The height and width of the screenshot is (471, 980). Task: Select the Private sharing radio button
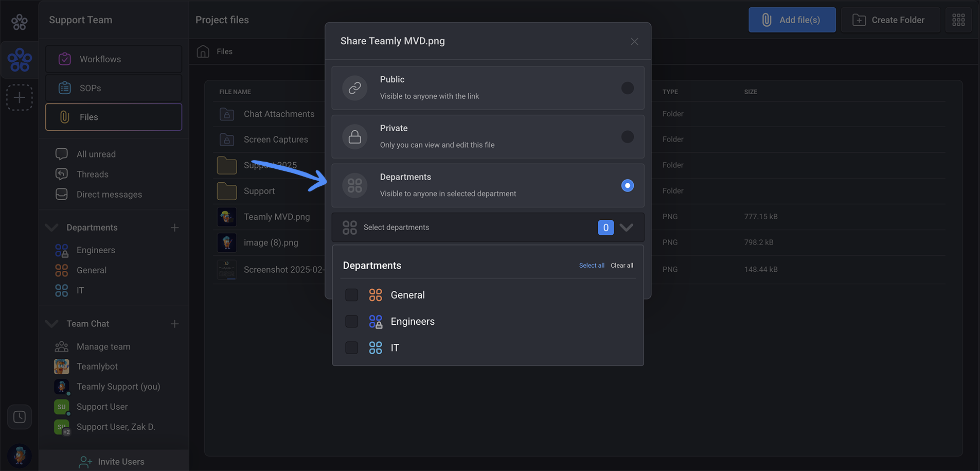pos(627,137)
